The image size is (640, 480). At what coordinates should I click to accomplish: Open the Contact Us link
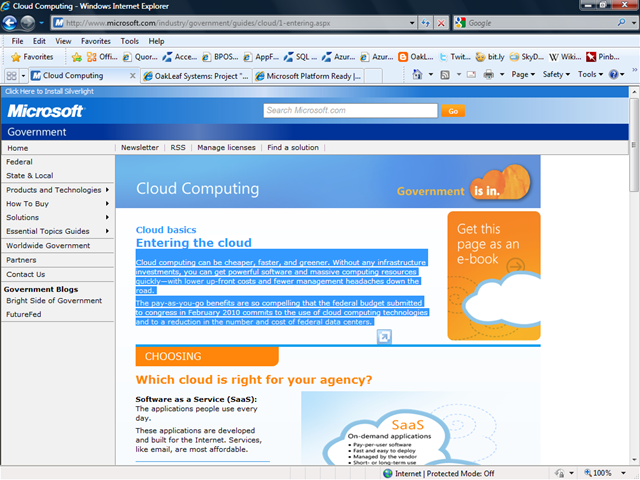pyautogui.click(x=26, y=274)
